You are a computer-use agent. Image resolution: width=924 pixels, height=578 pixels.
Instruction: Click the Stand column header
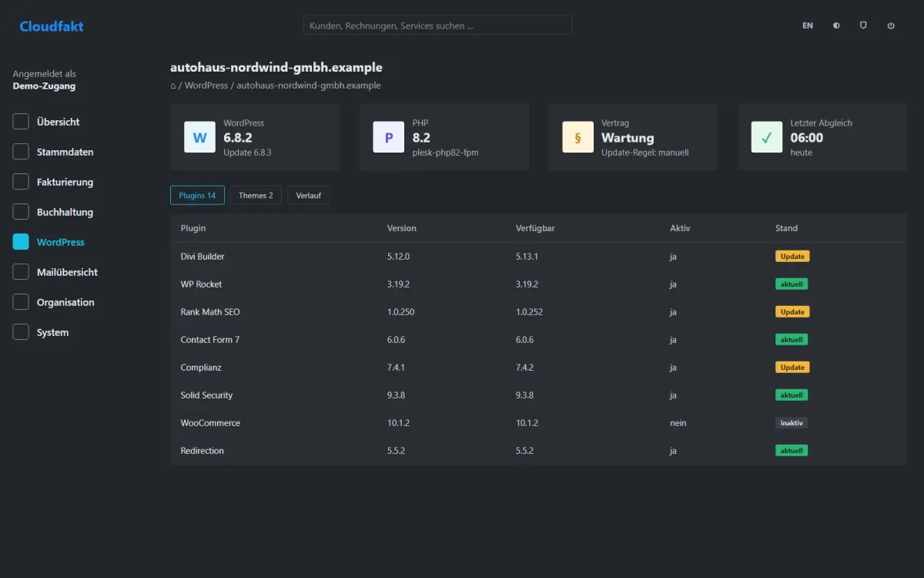(786, 228)
